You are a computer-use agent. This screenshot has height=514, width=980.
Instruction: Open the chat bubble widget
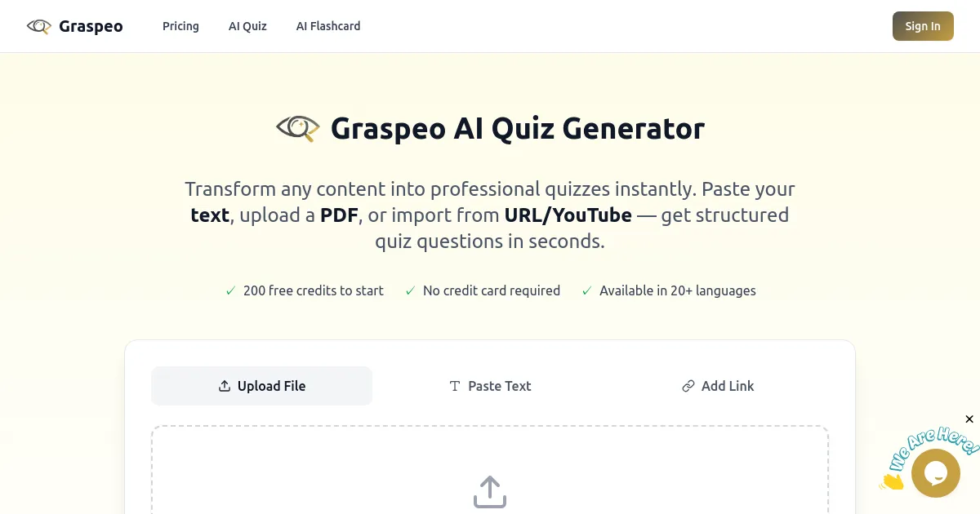pos(936,472)
